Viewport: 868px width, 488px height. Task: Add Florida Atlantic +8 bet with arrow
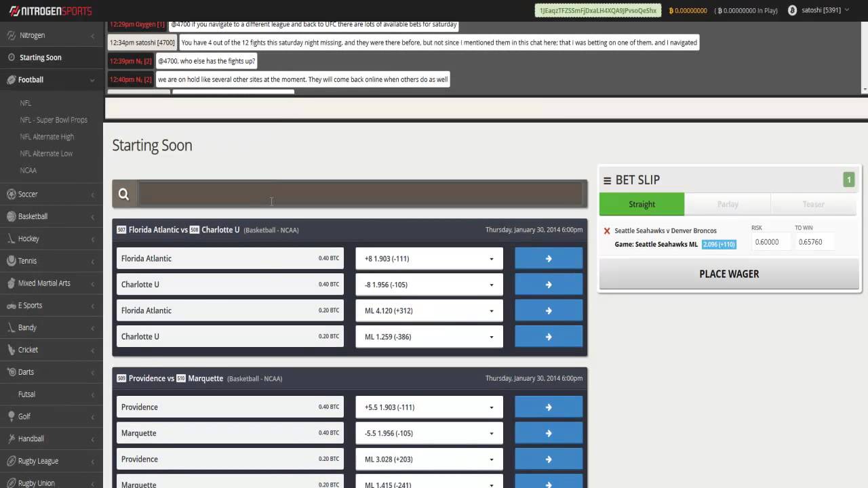549,258
